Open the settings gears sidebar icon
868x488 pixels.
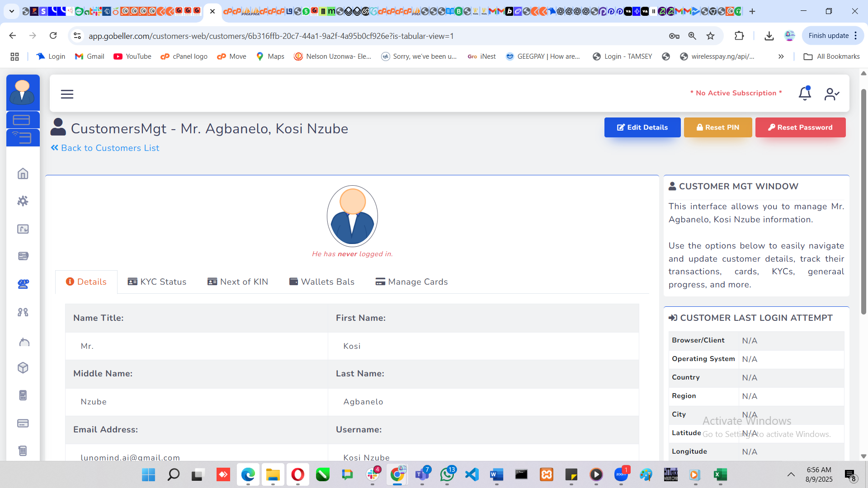click(23, 201)
